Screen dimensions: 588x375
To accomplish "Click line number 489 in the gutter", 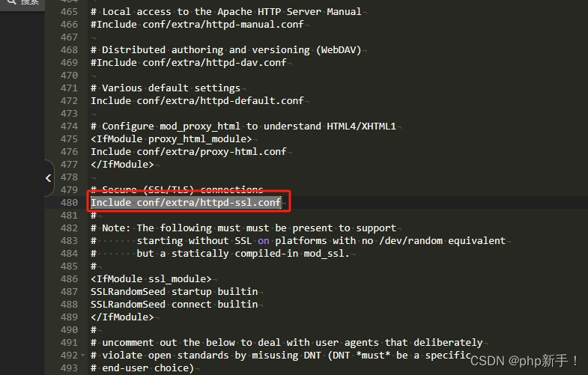I will 69,317.
